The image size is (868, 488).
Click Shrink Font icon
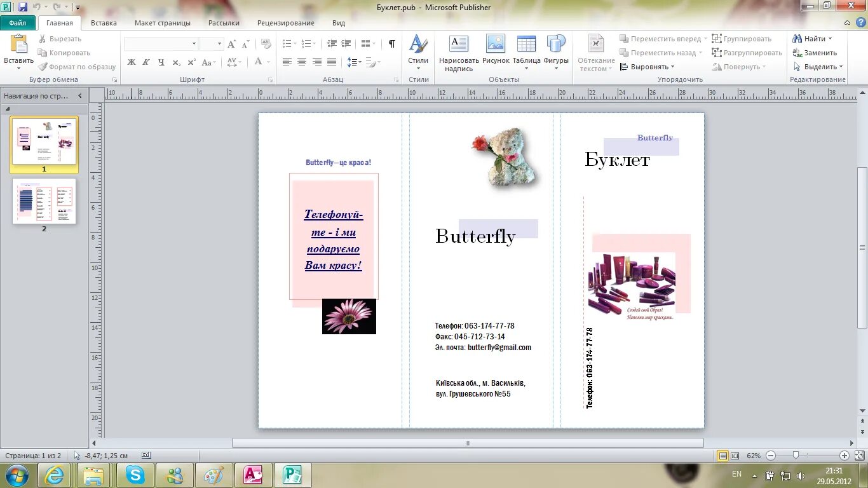pos(245,44)
